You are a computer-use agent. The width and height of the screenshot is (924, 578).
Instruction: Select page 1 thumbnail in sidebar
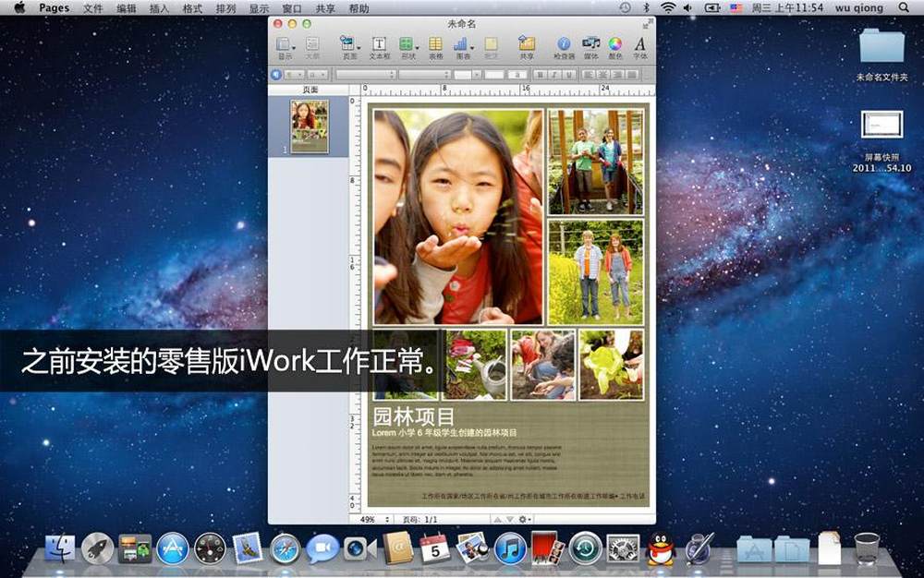[310, 126]
